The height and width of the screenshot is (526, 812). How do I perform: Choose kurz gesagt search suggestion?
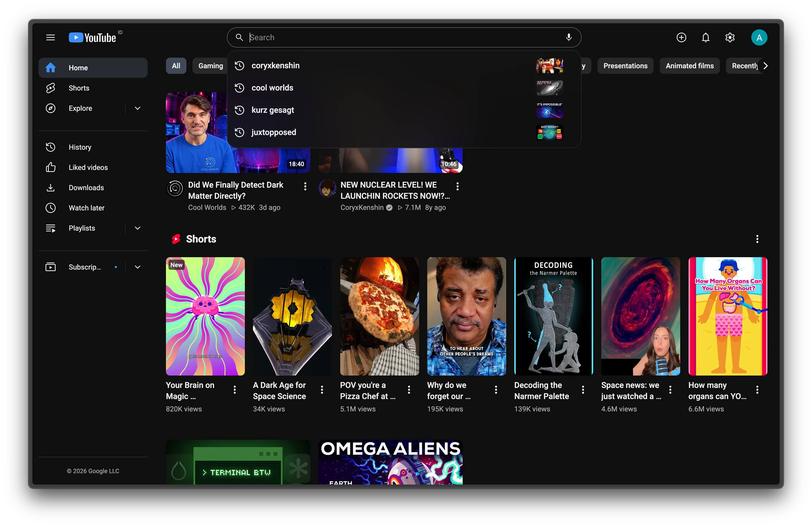[x=404, y=110]
